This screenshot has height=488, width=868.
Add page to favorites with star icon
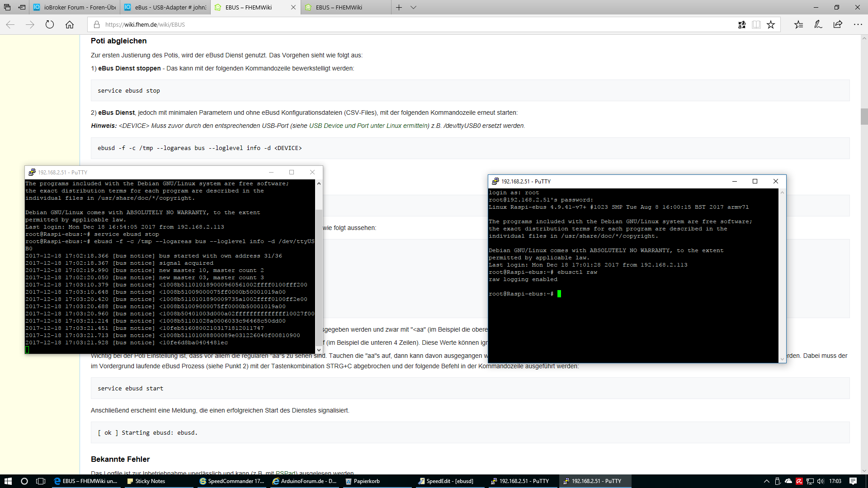tap(771, 25)
